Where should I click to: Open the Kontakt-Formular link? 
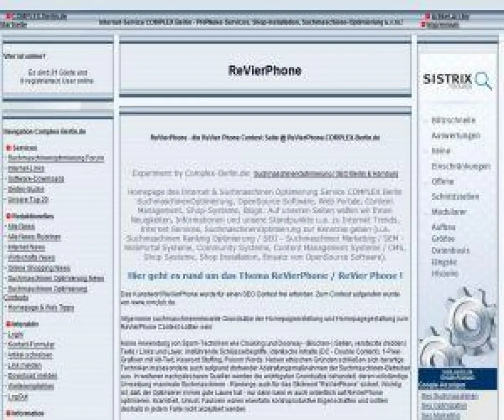point(30,344)
